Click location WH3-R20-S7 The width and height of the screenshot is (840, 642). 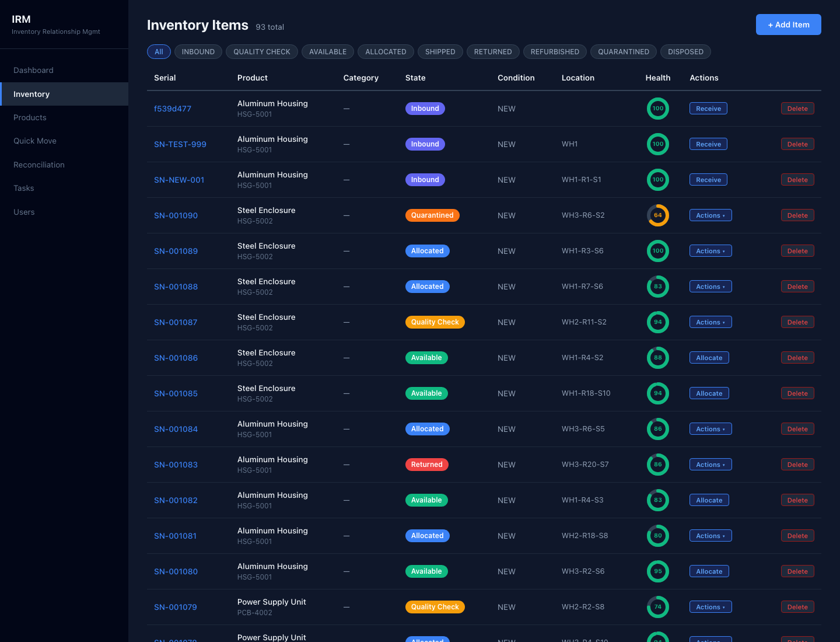pyautogui.click(x=585, y=465)
